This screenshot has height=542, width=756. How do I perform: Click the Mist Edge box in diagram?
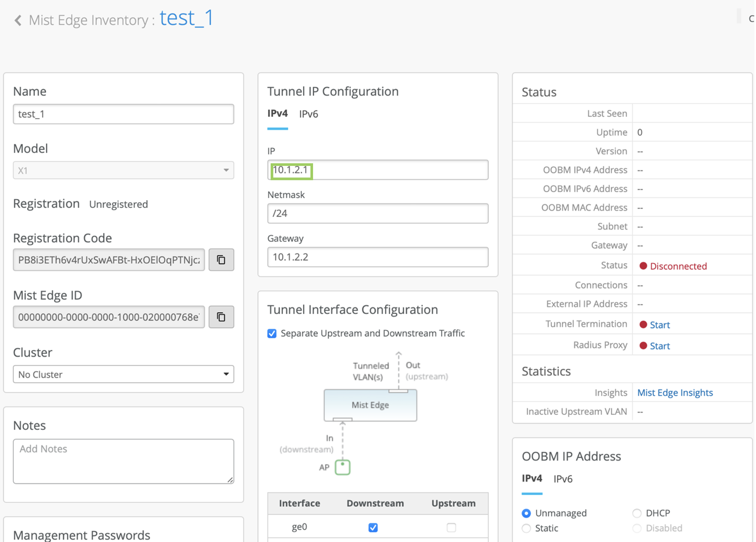coord(370,405)
